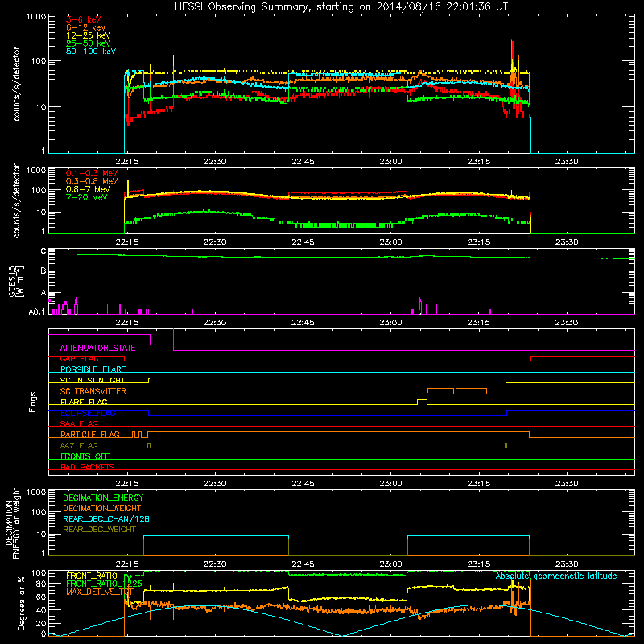644x644 pixels.
Task: Click the green '7-20 MeV' legend label
Action: (87, 197)
